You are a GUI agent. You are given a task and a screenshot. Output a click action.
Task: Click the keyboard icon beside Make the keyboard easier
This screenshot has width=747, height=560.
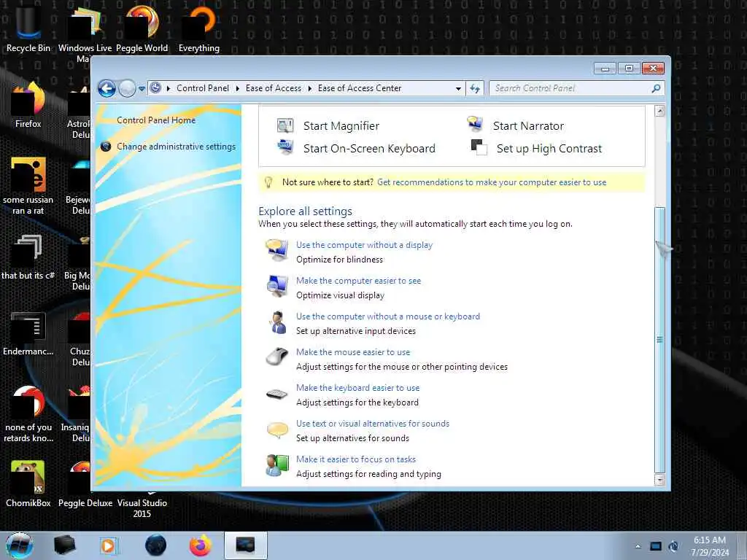276,394
